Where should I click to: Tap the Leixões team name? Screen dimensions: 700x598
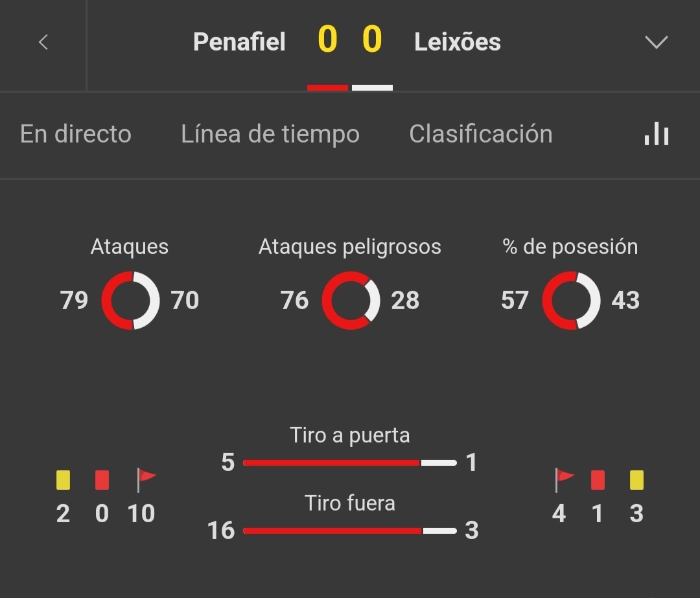pyautogui.click(x=458, y=42)
